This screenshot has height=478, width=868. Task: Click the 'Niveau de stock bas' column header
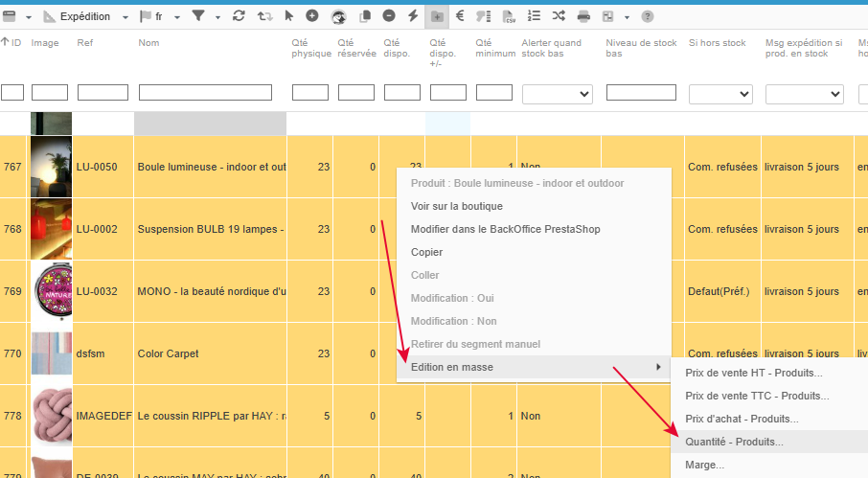tap(641, 48)
